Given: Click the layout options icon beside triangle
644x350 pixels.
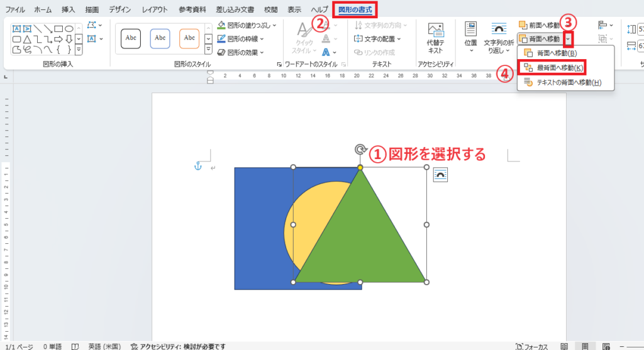Looking at the screenshot, I should coord(440,175).
